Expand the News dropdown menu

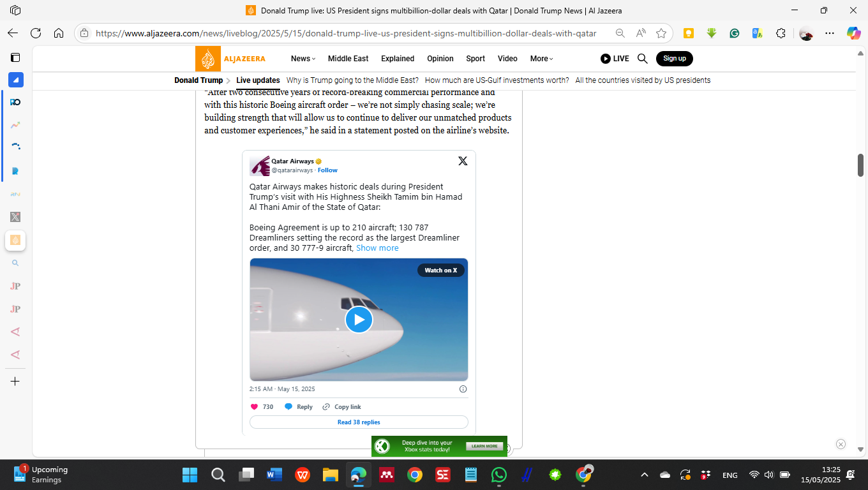point(303,59)
